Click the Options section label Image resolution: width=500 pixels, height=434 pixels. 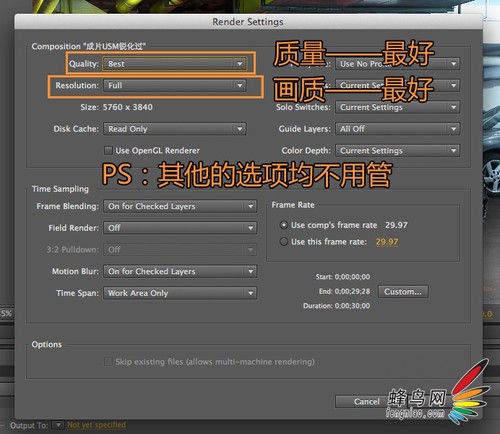tap(47, 344)
